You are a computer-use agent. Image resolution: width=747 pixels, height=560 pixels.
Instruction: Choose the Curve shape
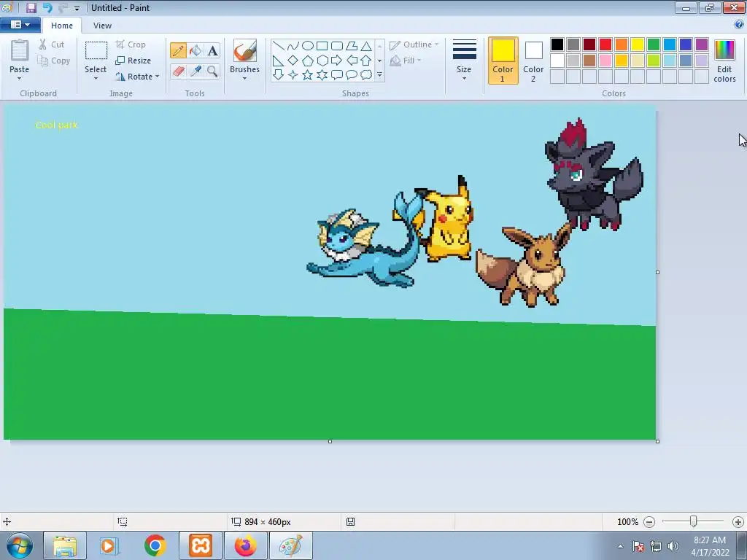(x=293, y=46)
